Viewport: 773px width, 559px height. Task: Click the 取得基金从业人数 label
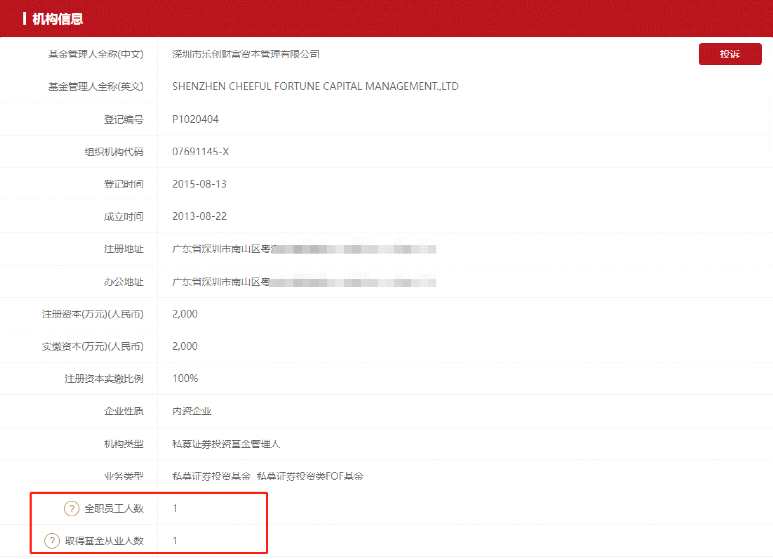(104, 541)
